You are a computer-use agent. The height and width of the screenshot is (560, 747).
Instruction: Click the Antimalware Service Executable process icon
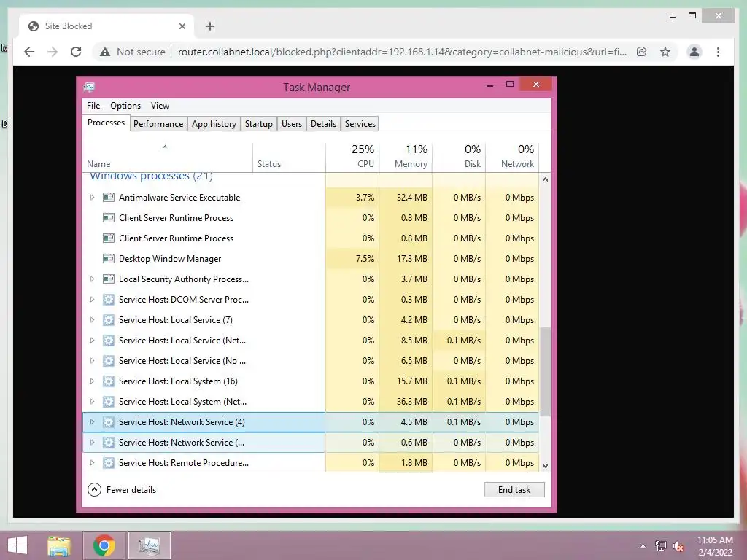coord(109,197)
